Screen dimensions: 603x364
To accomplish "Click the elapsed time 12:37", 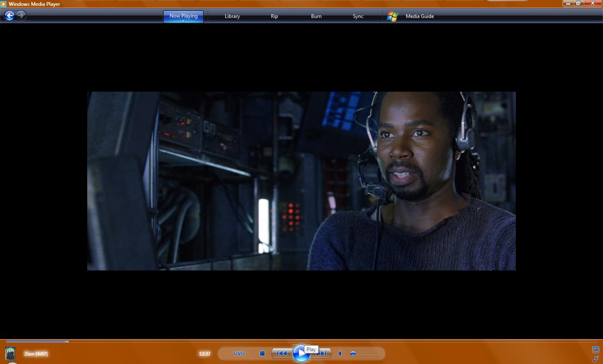I will click(204, 354).
